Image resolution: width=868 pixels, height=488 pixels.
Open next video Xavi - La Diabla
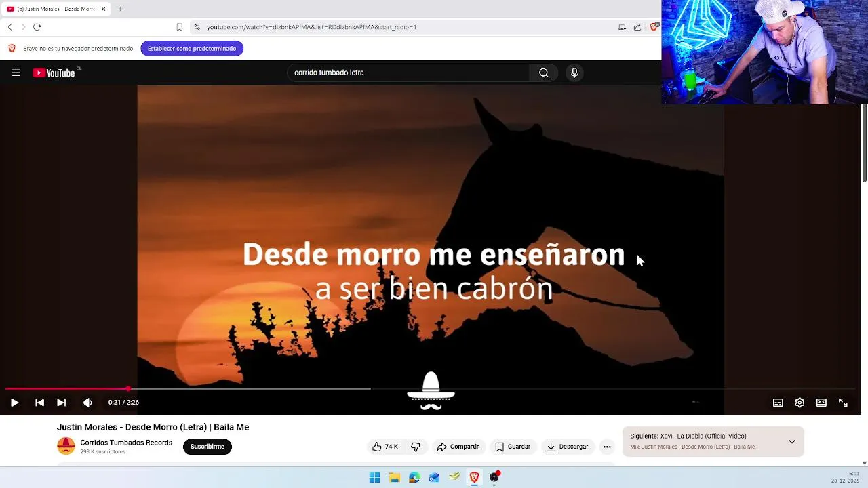pyautogui.click(x=688, y=436)
